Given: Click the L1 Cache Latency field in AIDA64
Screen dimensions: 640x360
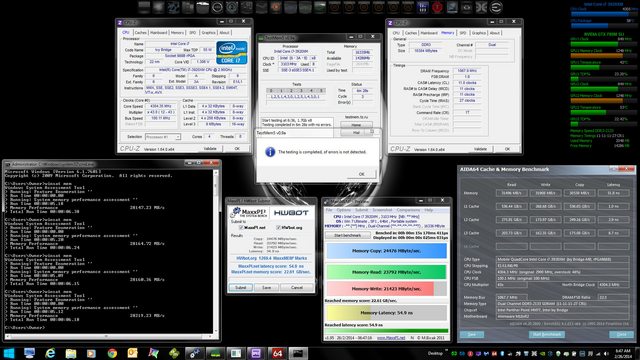Looking at the screenshot, I should click(x=613, y=207).
